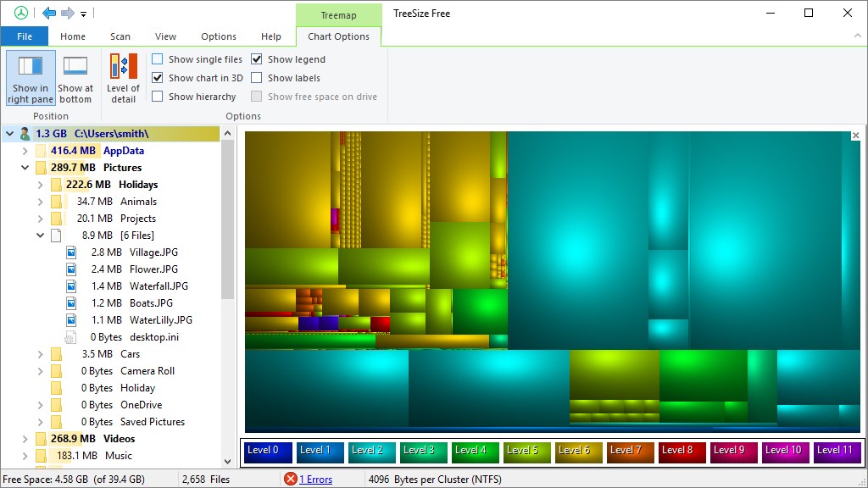
Task: Click the Level 11 legend swatch
Action: click(x=837, y=452)
